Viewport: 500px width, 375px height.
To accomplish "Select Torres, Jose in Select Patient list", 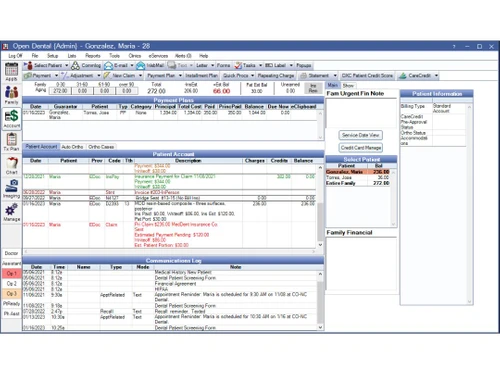I will [358, 177].
